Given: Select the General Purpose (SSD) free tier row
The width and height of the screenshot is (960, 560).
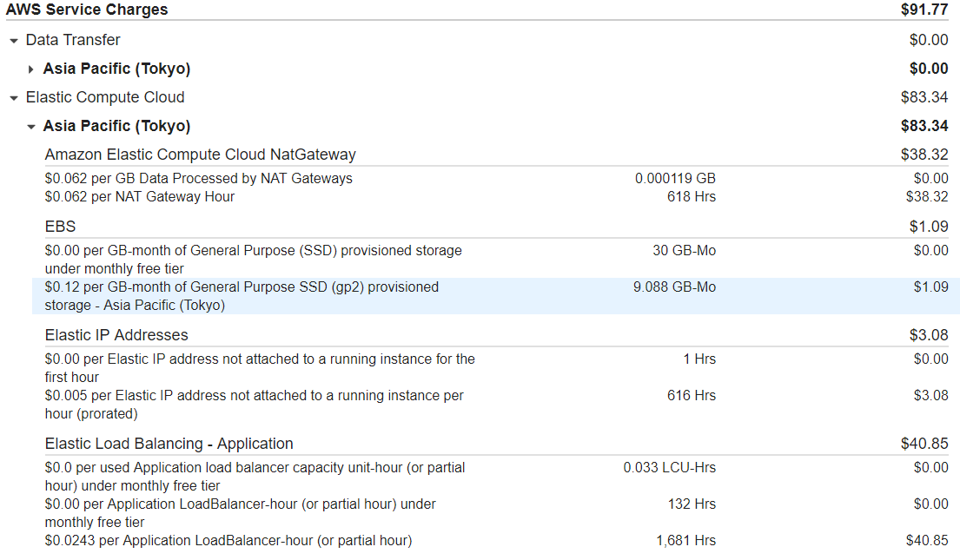Looking at the screenshot, I should (x=497, y=260).
